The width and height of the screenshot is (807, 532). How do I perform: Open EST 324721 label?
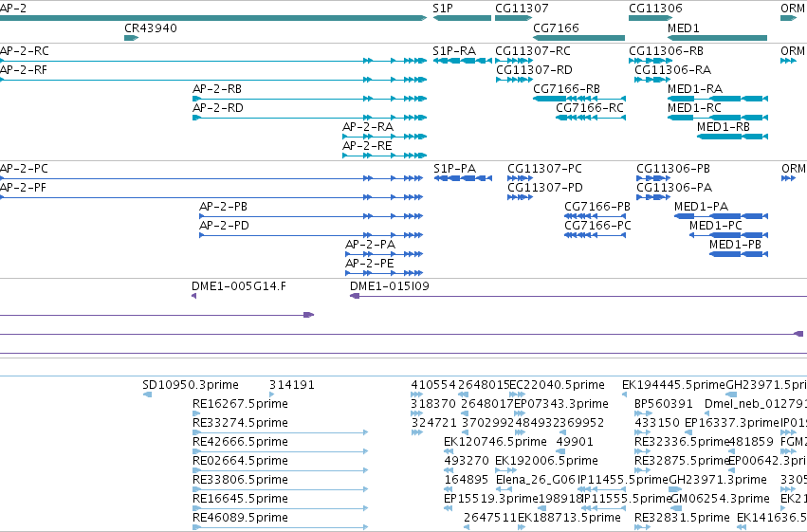click(433, 423)
